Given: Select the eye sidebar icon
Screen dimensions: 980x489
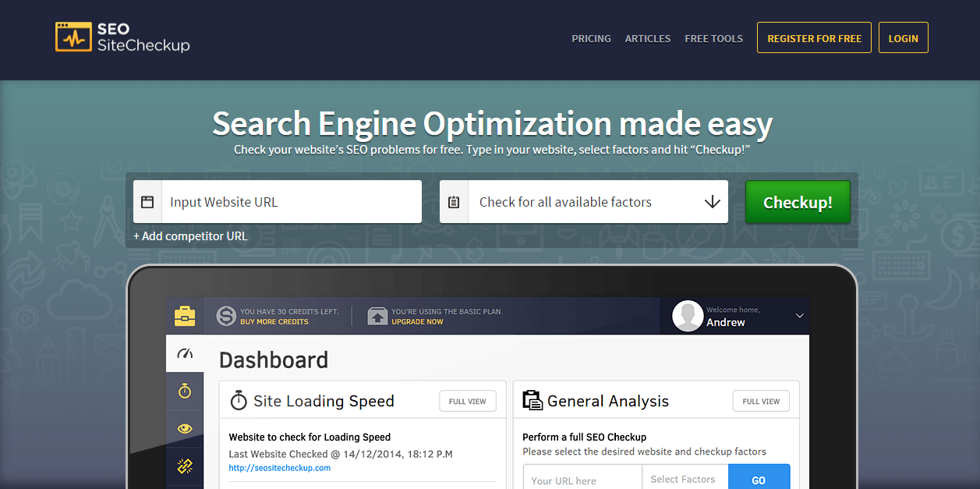Looking at the screenshot, I should (185, 428).
